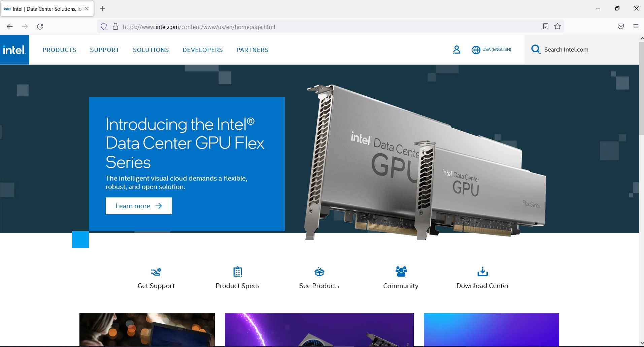Select the See Products box icon
This screenshot has width=644, height=347.
319,272
